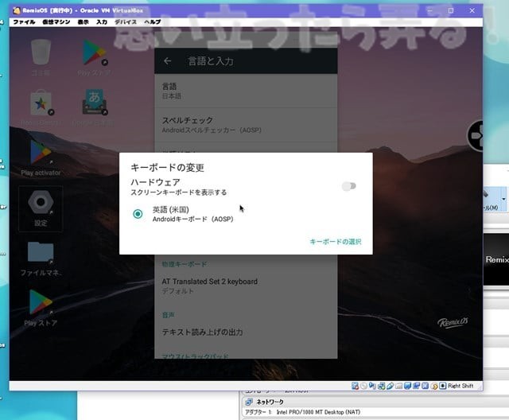Toggle the スクリーンキーボードを表示する switch
509x420 pixels.
(349, 186)
